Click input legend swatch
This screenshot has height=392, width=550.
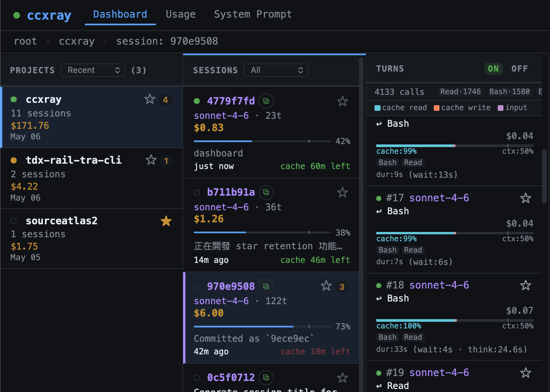click(x=500, y=108)
